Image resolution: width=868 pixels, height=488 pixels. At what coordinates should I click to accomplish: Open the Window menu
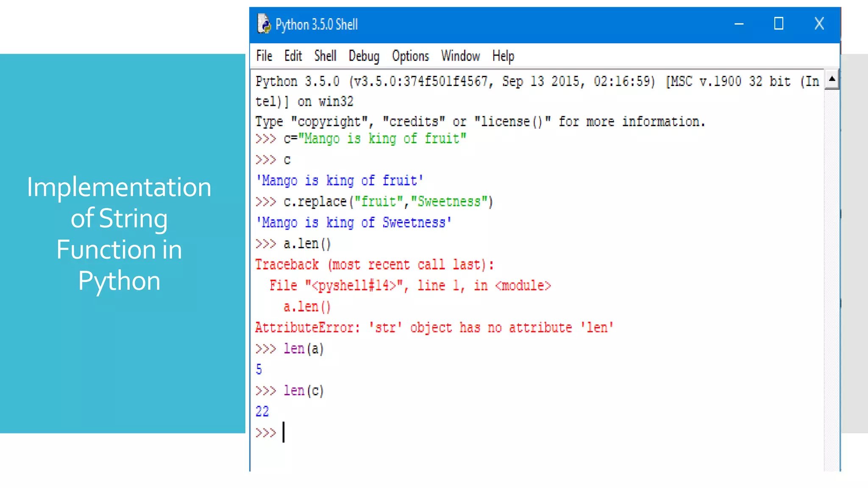point(460,56)
